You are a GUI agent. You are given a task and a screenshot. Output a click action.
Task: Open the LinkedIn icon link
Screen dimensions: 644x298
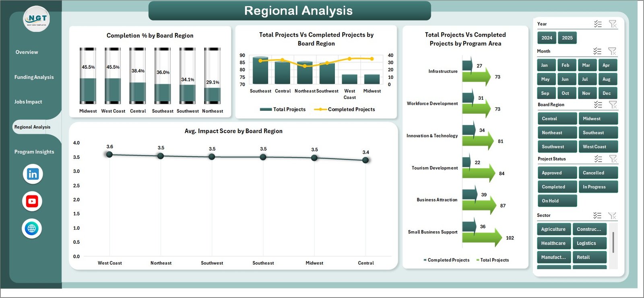pos(33,174)
